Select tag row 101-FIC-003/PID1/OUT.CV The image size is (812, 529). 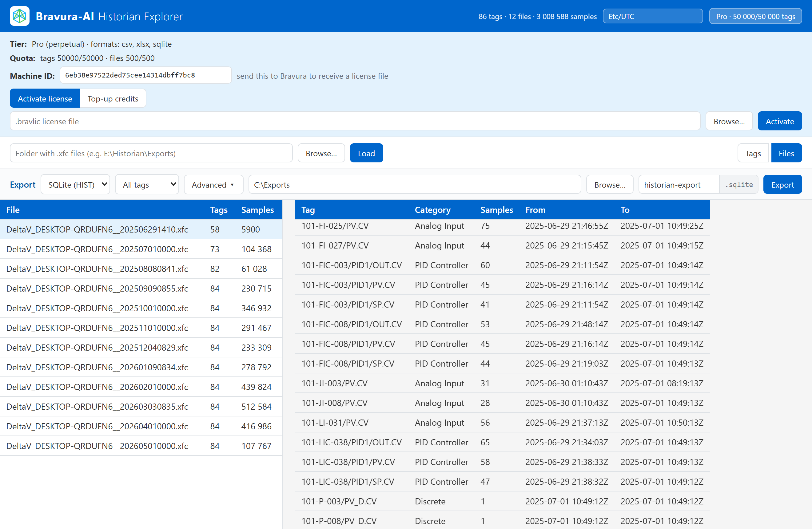click(x=502, y=265)
